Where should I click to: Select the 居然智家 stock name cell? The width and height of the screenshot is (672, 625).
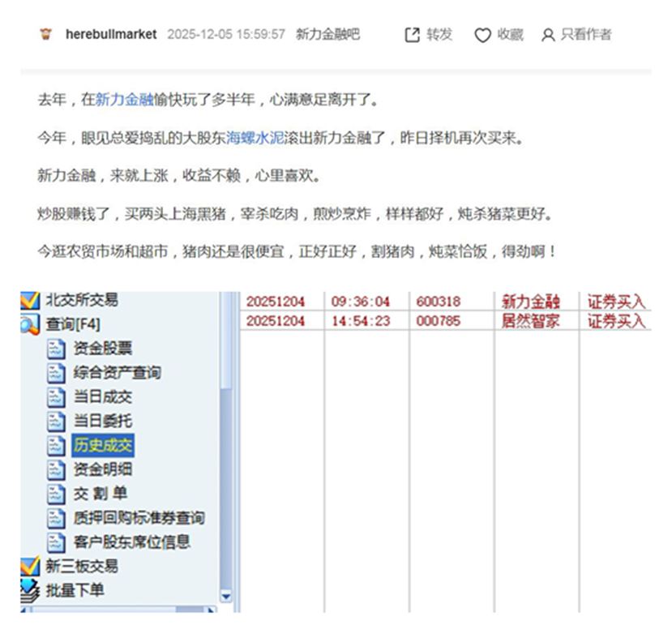(531, 321)
